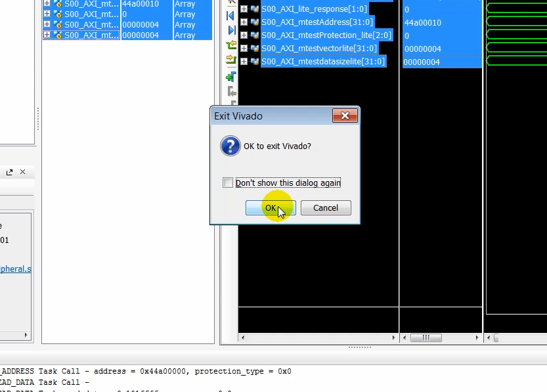Close the left panel with X icon
The height and width of the screenshot is (392, 547).
click(x=22, y=172)
